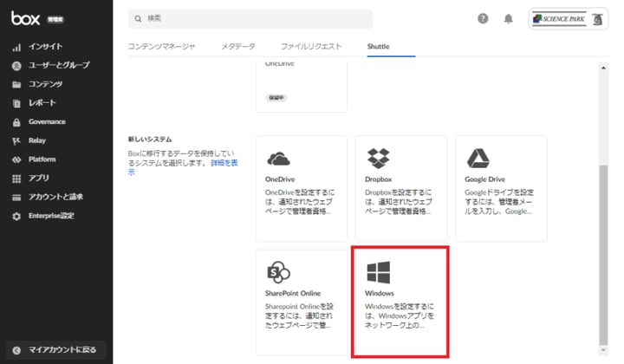Screen dimensions: 624x364
Task: Select the SharePoint Online card
Action: click(302, 301)
